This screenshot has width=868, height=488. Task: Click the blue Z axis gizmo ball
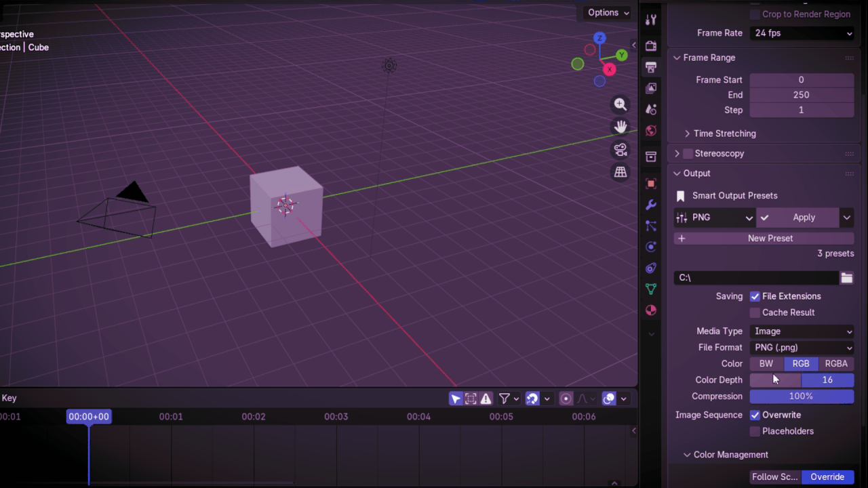(x=599, y=38)
